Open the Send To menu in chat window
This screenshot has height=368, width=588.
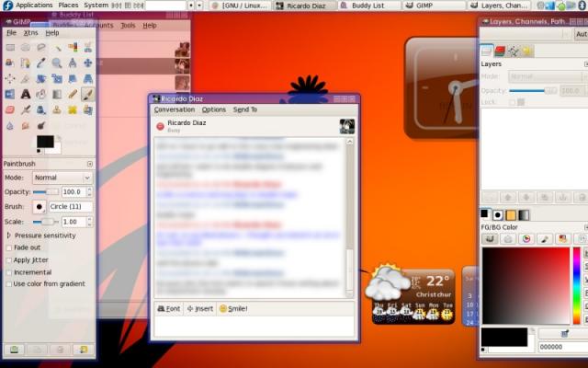pos(245,109)
